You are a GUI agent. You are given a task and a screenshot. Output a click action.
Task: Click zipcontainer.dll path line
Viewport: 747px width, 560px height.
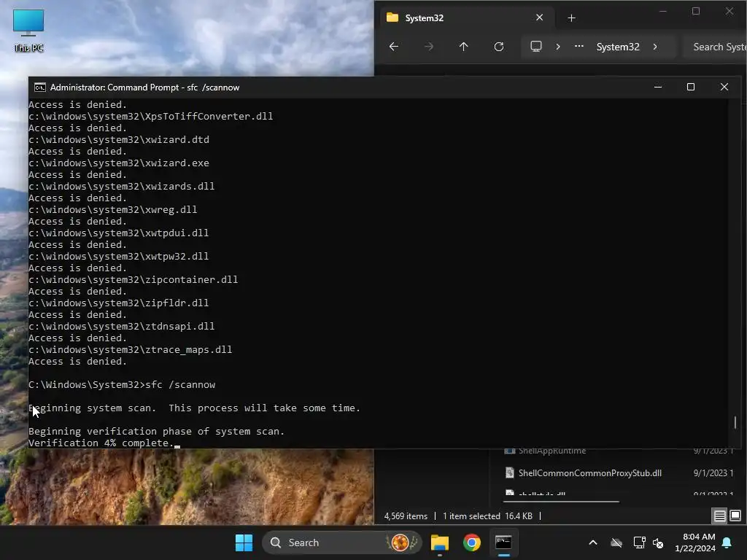[x=133, y=279]
